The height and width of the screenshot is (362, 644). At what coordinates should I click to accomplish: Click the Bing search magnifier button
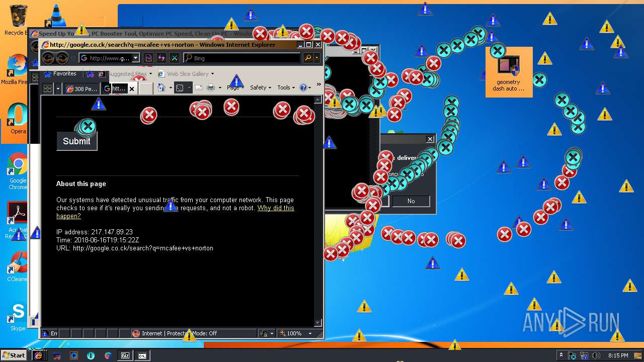point(308,58)
